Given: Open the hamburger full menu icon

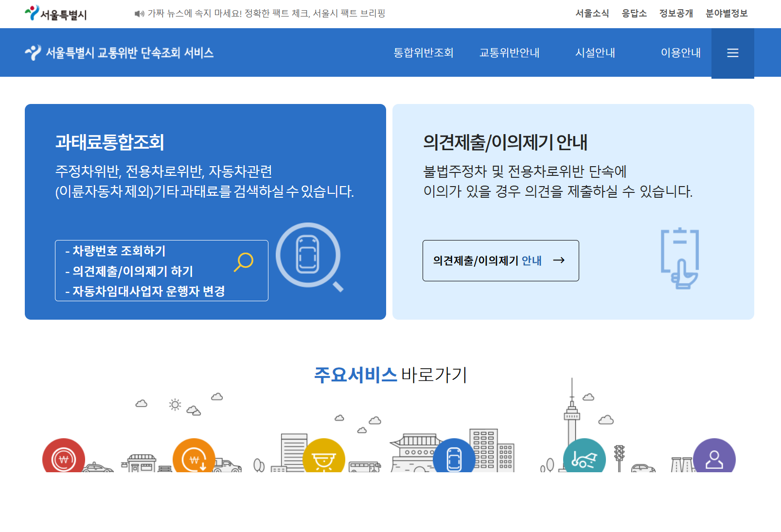Looking at the screenshot, I should click(x=732, y=53).
